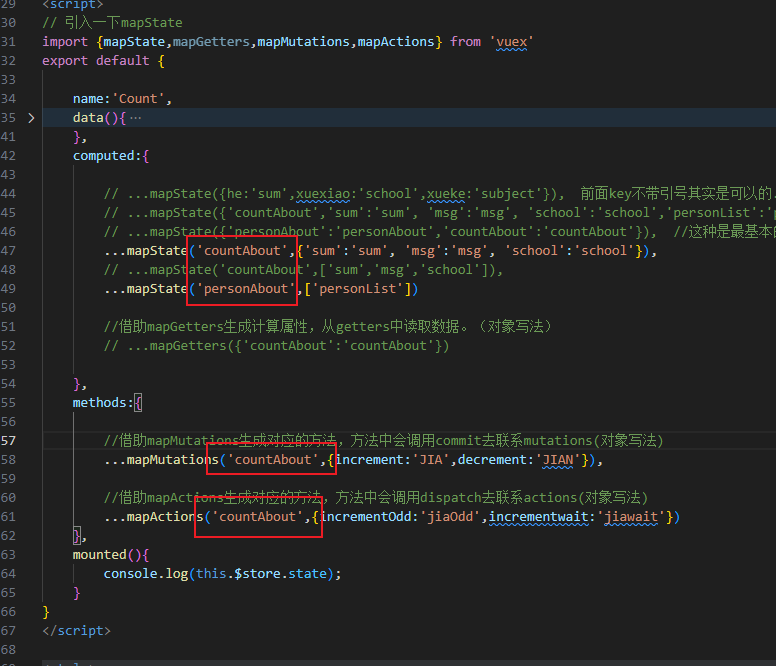Click the word 'vuex' in import line

[x=511, y=42]
